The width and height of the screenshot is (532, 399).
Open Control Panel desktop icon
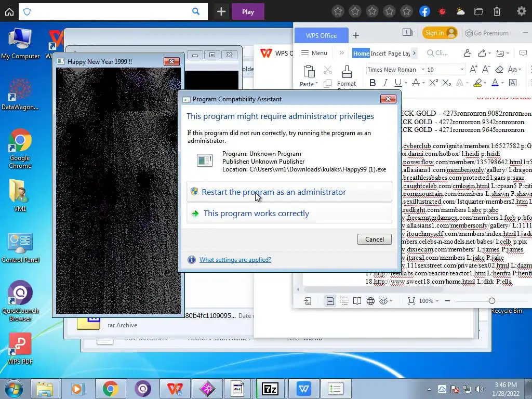(20, 248)
